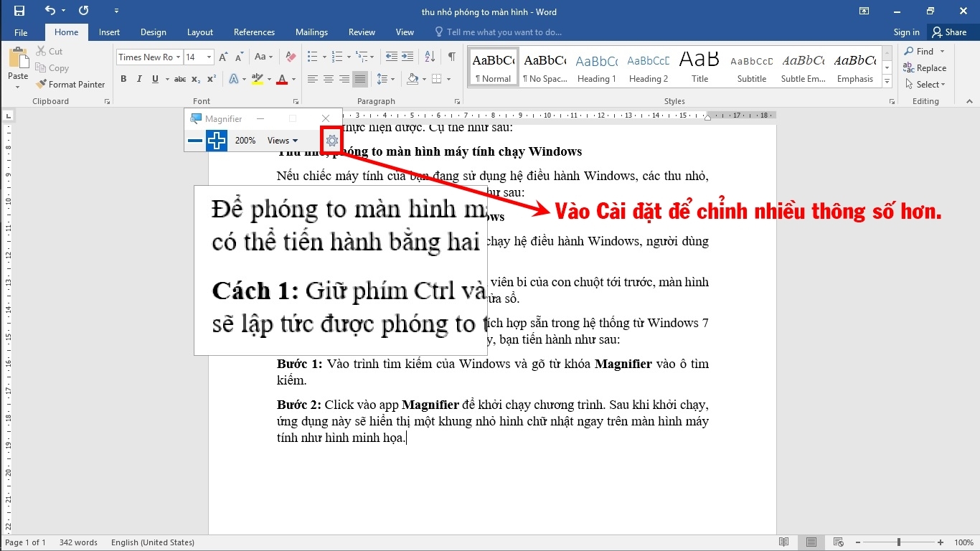Zoom in with Magnifier plus button
This screenshot has width=980, height=551.
[x=217, y=141]
